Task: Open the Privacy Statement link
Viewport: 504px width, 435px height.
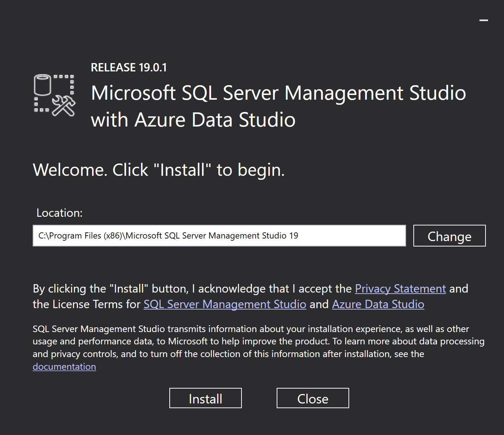Action: [x=400, y=289]
